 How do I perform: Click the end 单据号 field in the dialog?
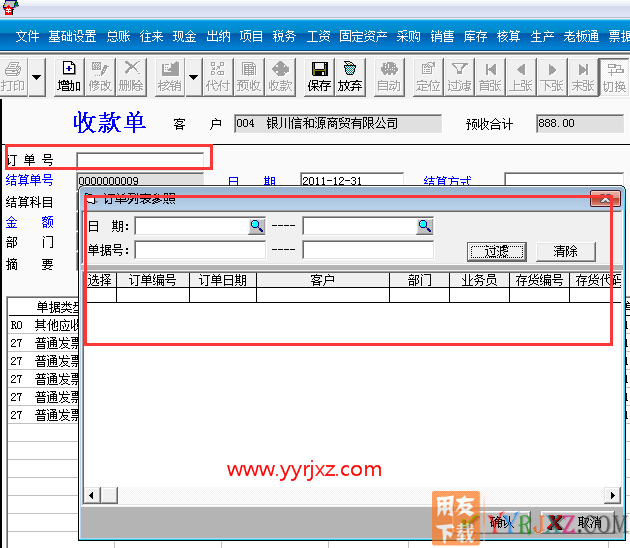368,250
